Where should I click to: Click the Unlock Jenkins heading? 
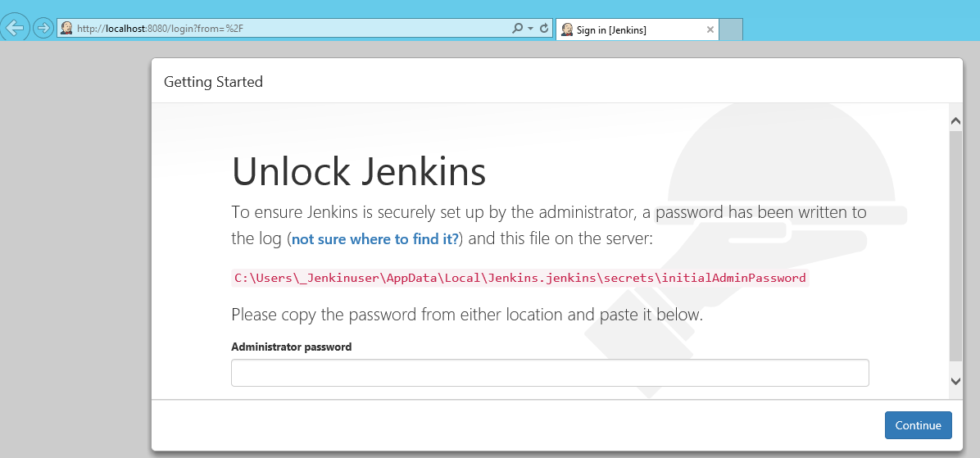click(x=359, y=172)
